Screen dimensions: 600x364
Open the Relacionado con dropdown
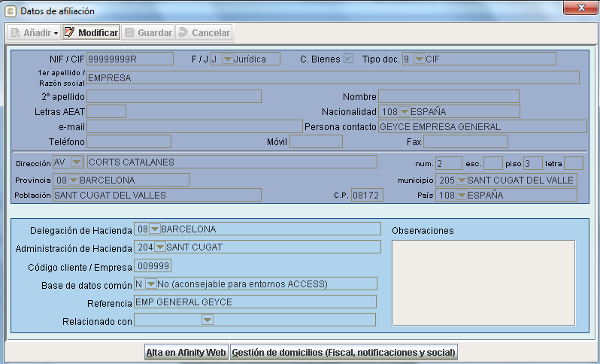coord(207,320)
